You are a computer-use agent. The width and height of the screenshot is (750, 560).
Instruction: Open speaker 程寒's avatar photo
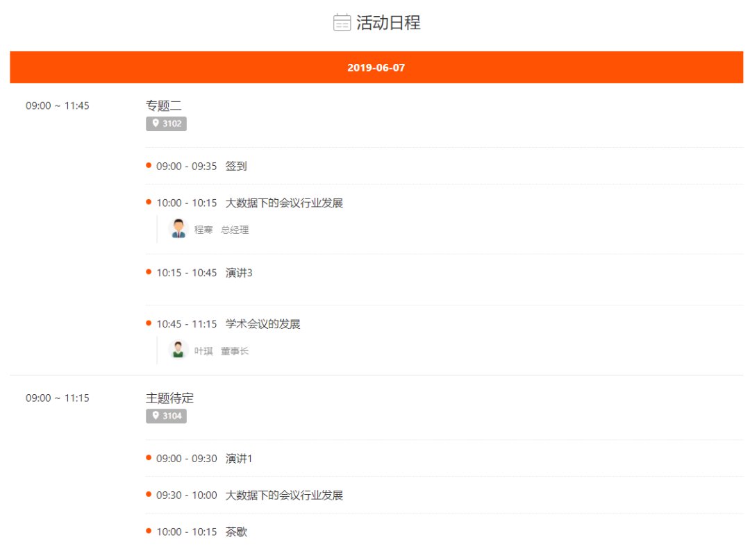[x=178, y=228]
